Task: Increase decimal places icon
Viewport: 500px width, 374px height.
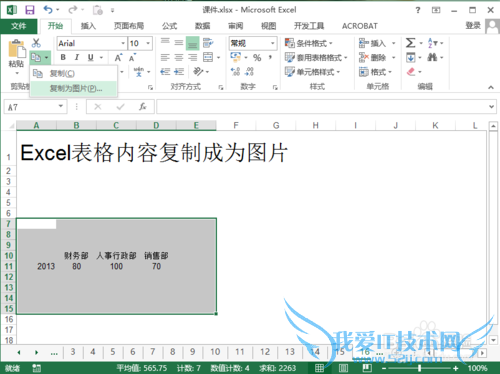Action: (235, 71)
